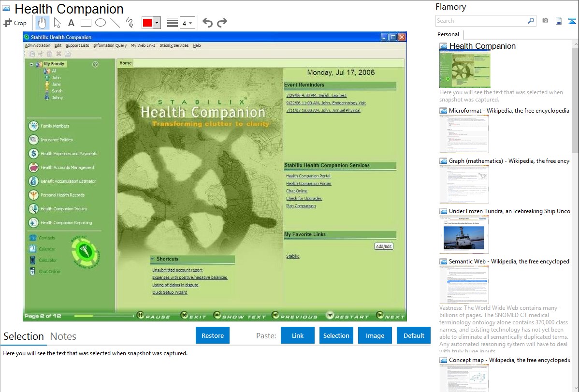The height and width of the screenshot is (392, 579).
Task: Open Personal Health Records icon
Action: 33,195
